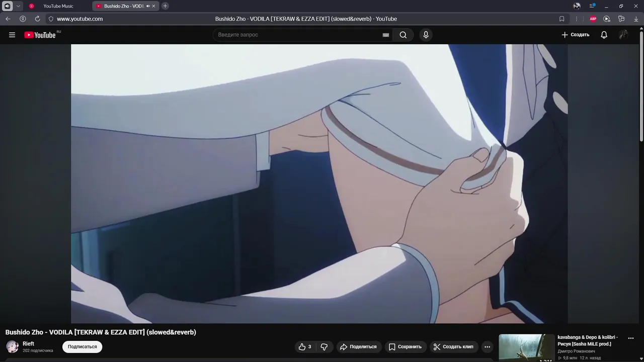Click the browser sound indicator at top-left

pos(7,6)
